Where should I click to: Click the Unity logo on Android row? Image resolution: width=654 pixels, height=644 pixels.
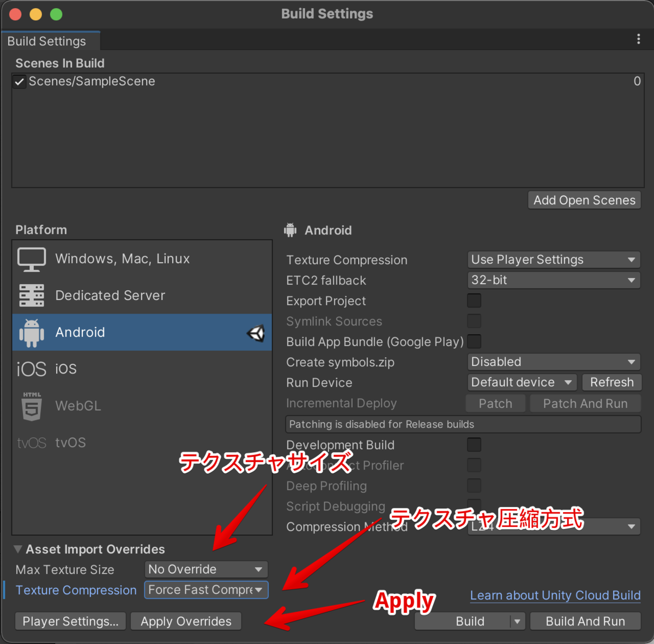point(256,333)
